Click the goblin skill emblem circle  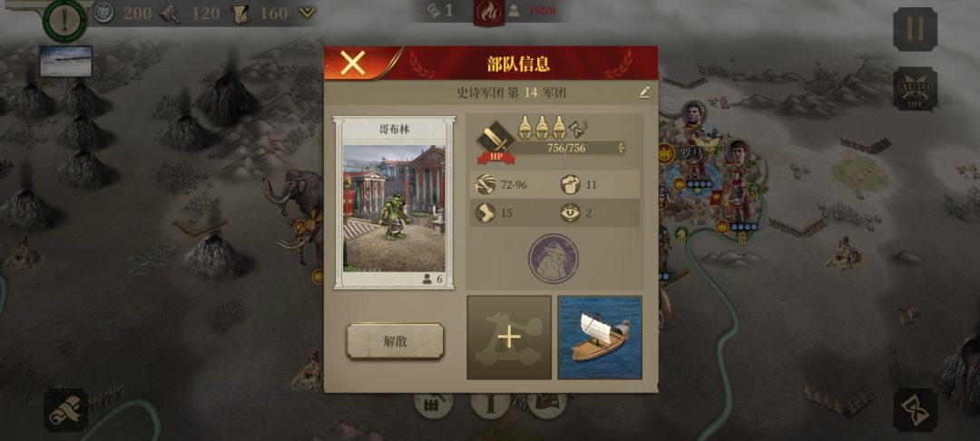coord(554,259)
